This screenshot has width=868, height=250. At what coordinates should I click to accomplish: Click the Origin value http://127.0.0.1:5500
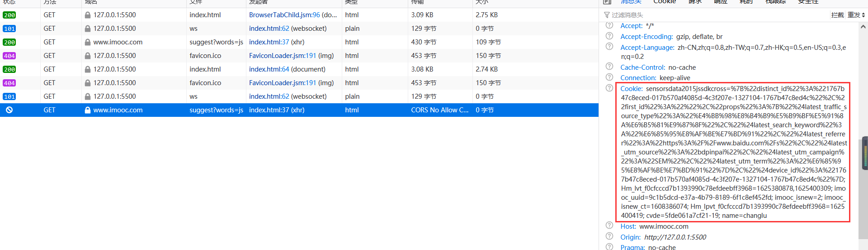pos(675,237)
